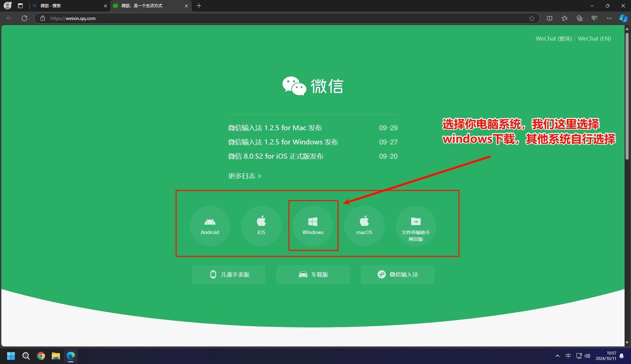Switch to the WeChat (EN) language link

(x=594, y=39)
